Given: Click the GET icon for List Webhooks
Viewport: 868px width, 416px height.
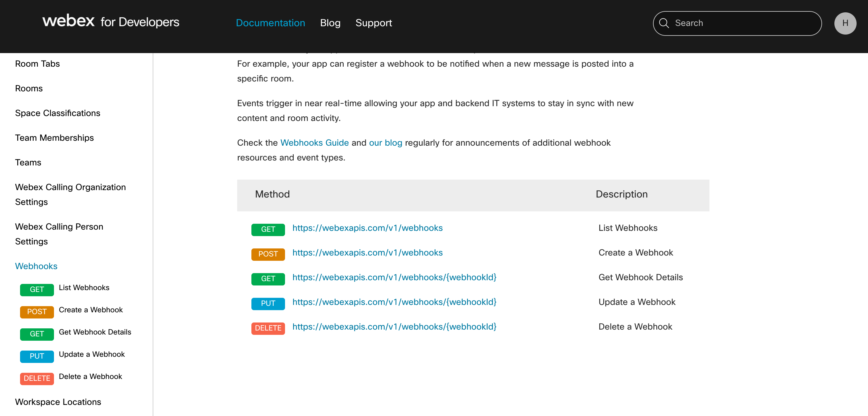Looking at the screenshot, I should click(x=268, y=228).
